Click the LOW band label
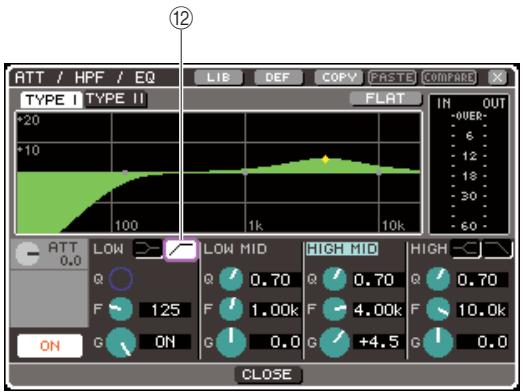This screenshot has height=392, width=523. click(108, 249)
